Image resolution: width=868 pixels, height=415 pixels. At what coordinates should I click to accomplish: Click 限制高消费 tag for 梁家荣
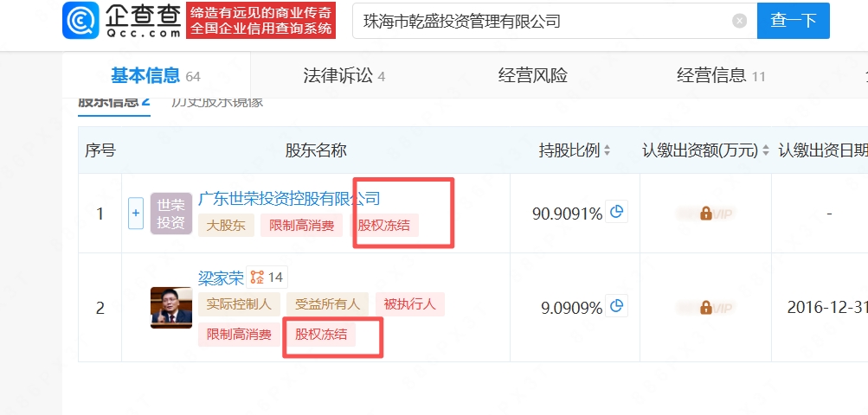click(239, 335)
